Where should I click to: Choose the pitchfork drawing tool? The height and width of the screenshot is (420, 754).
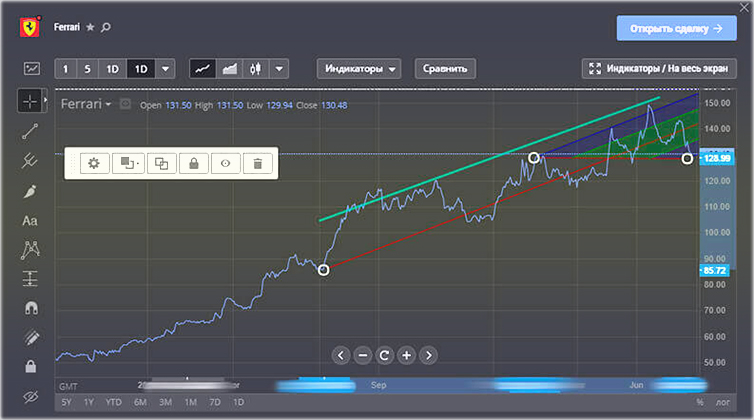click(x=31, y=160)
